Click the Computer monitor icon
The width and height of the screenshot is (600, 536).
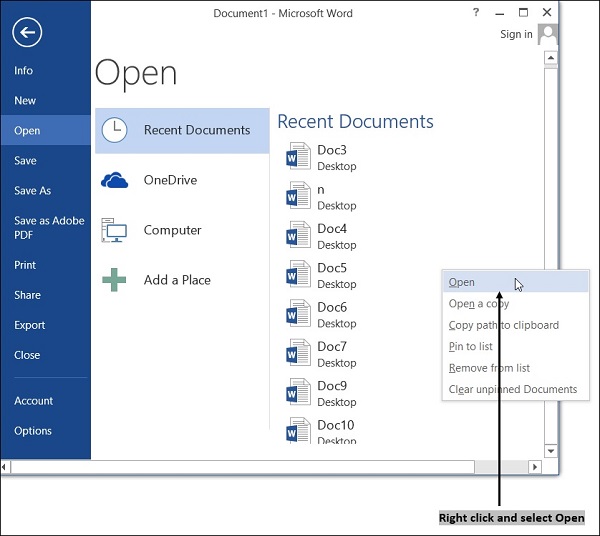point(115,231)
